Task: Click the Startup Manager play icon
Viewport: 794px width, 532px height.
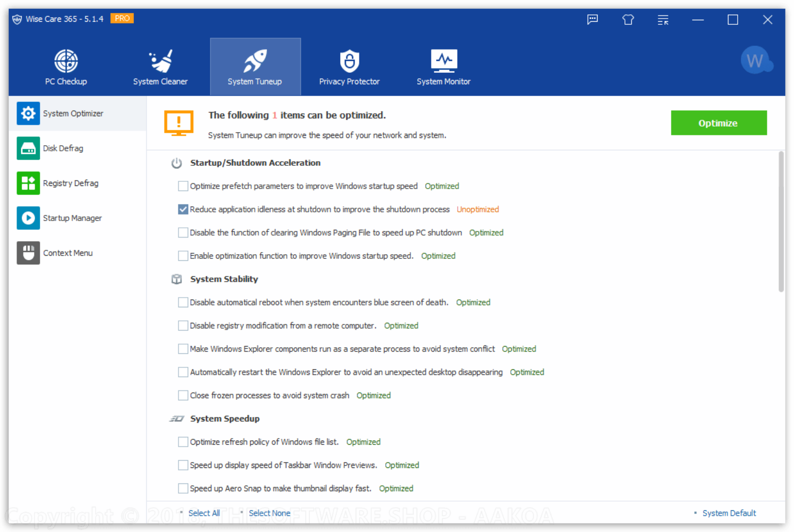Action: (28, 218)
